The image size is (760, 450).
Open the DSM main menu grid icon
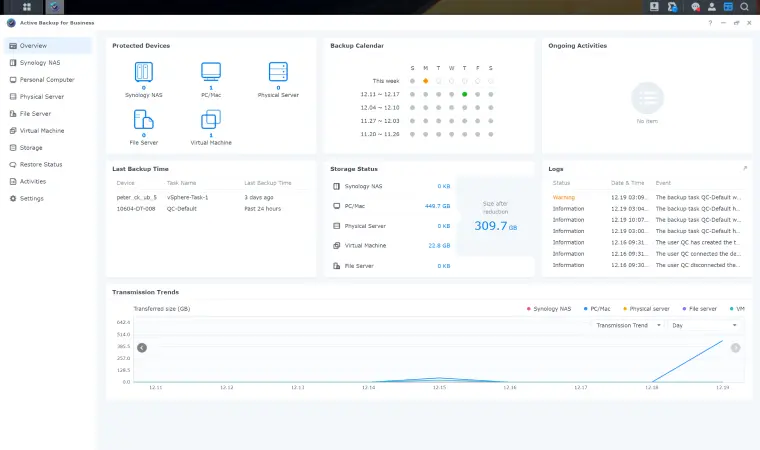coord(27,7)
